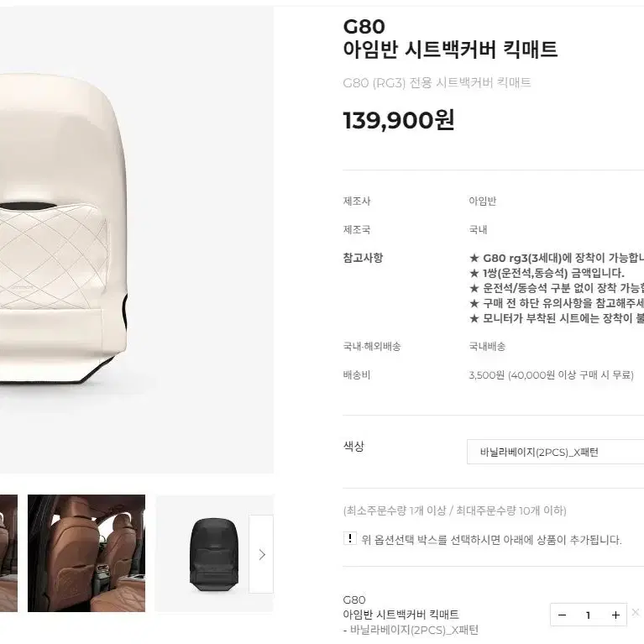Image resolution: width=644 pixels, height=644 pixels.
Task: Click the 최소주문수량 order limit notice
Action: [454, 510]
